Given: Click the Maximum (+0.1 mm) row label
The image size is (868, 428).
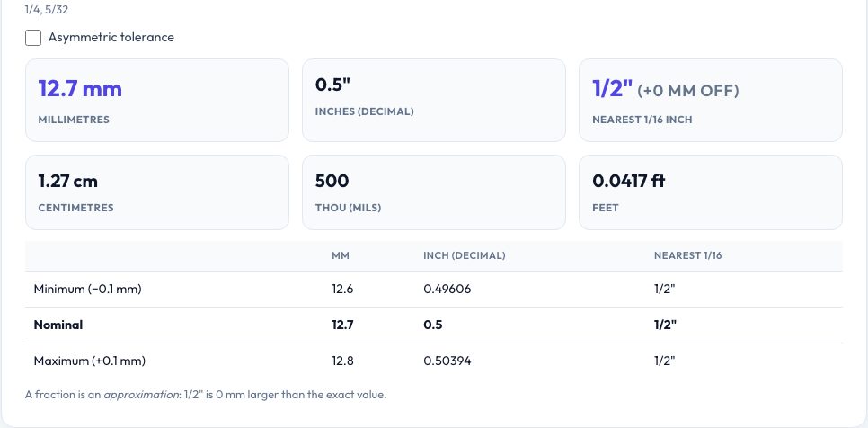Looking at the screenshot, I should (90, 361).
